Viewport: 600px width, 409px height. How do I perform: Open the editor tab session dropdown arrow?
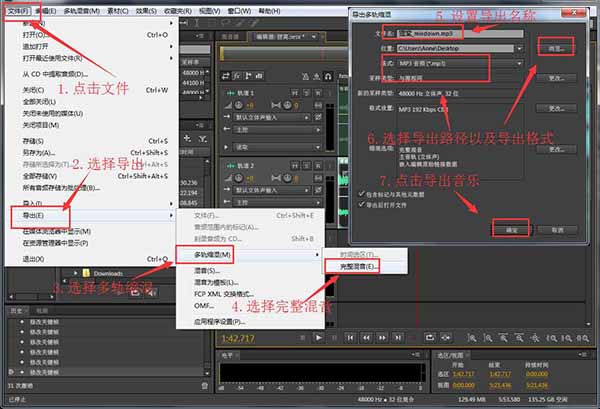pyautogui.click(x=314, y=37)
